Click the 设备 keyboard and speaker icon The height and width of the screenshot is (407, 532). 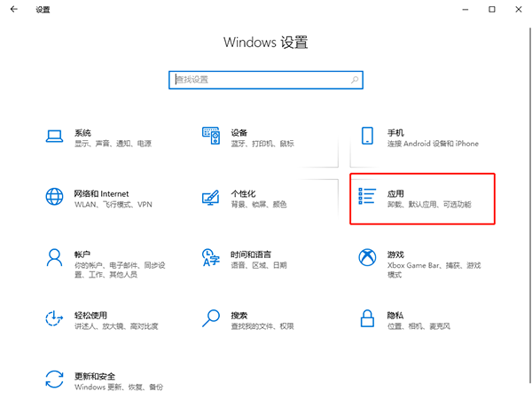[x=211, y=136]
